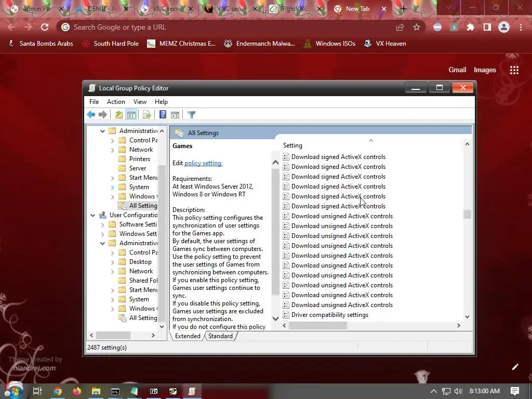Open Help via the blue question mark icon
This screenshot has width=532, height=399.
click(x=163, y=115)
